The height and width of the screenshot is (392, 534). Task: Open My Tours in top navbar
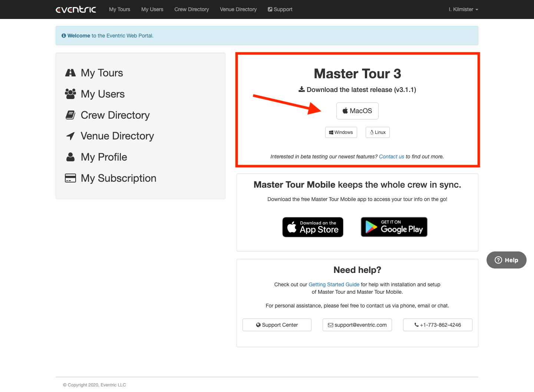119,9
